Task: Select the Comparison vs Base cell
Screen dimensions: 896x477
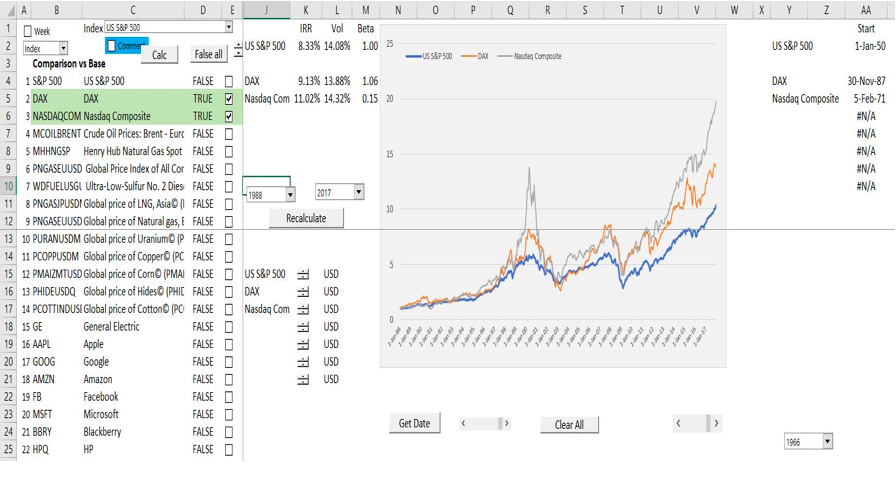Action: click(69, 63)
